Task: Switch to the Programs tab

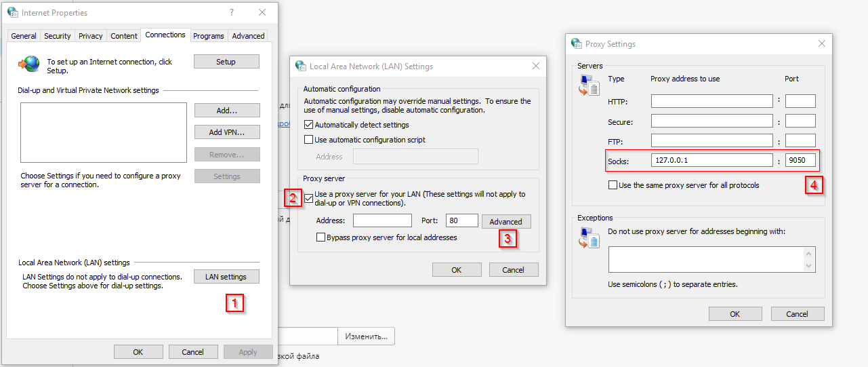Action: click(x=208, y=36)
